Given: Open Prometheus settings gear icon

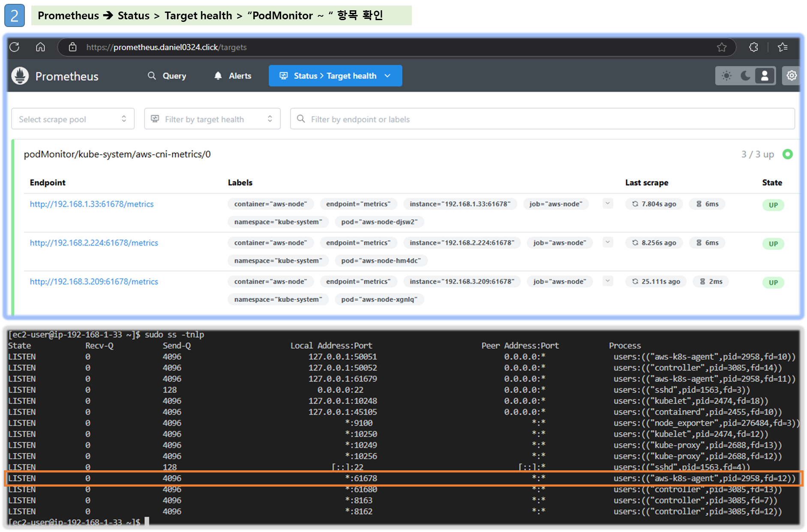Looking at the screenshot, I should (792, 76).
